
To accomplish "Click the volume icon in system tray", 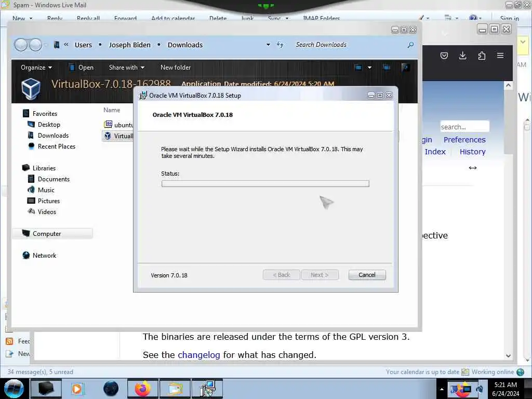I will tap(480, 389).
